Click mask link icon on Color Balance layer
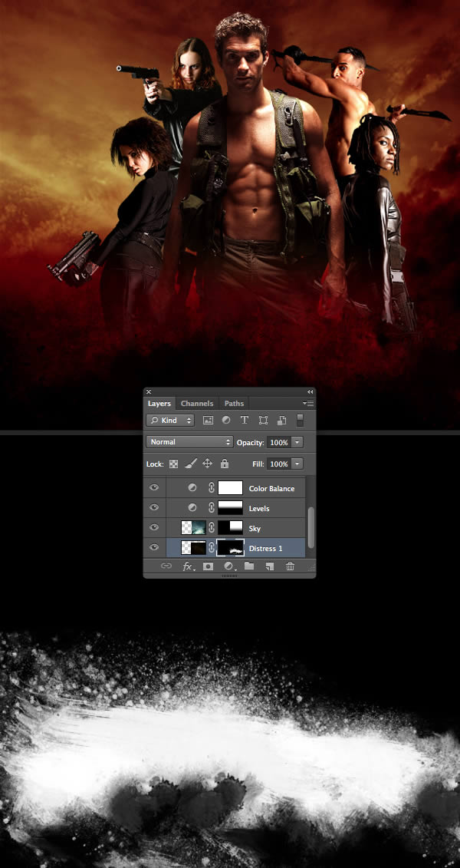Viewport: 460px width, 868px height. pos(211,487)
